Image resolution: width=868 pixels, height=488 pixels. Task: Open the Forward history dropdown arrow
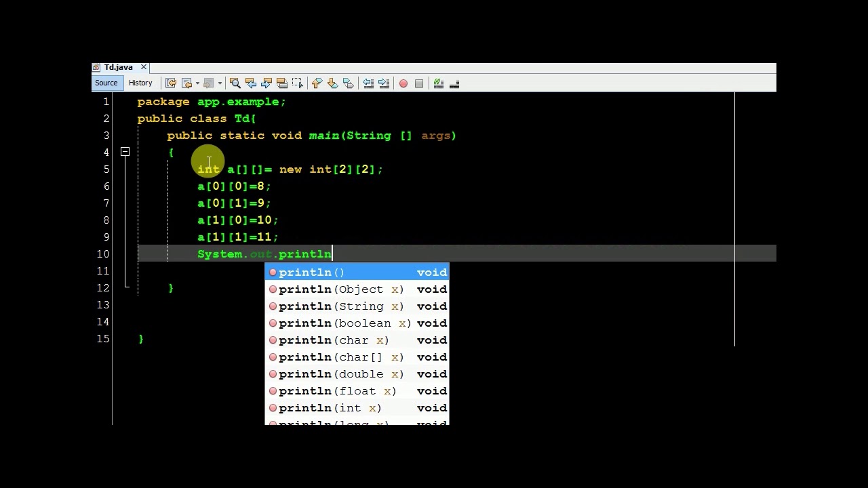click(x=220, y=83)
